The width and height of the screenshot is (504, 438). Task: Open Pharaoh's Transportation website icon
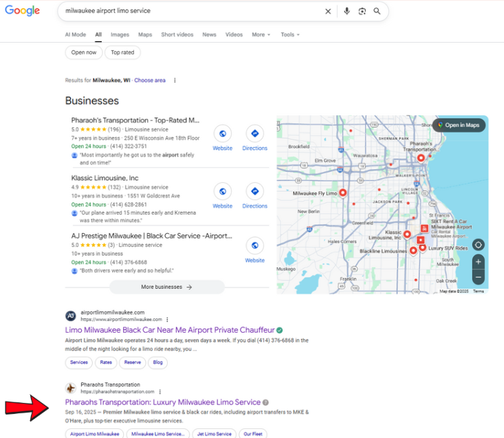click(222, 133)
